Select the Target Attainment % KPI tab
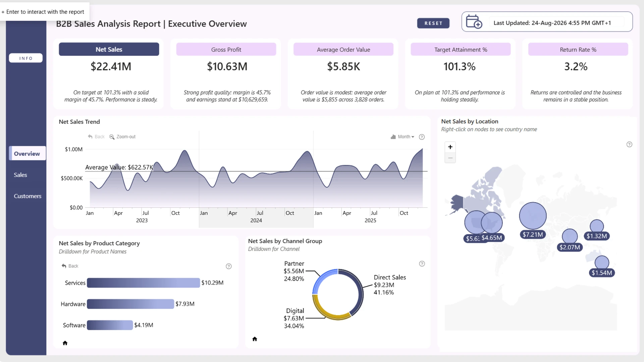This screenshot has height=362, width=644. 461,49
